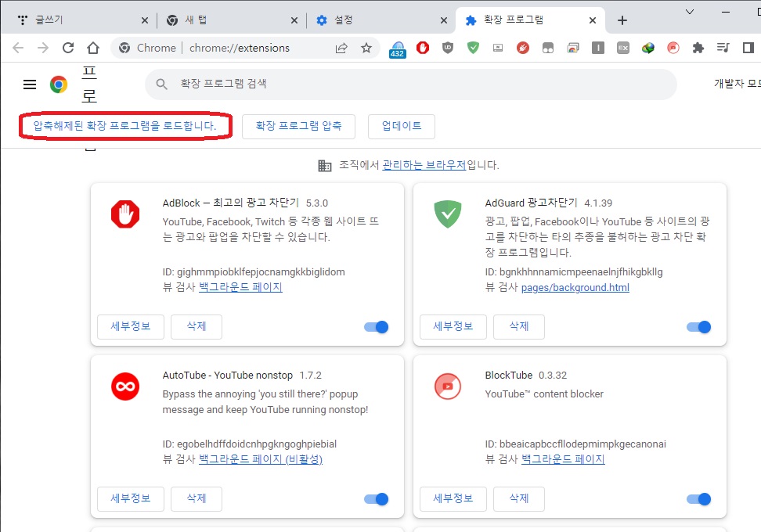This screenshot has height=532, width=761.
Task: Go forward with the browser forward arrow
Action: tap(43, 48)
